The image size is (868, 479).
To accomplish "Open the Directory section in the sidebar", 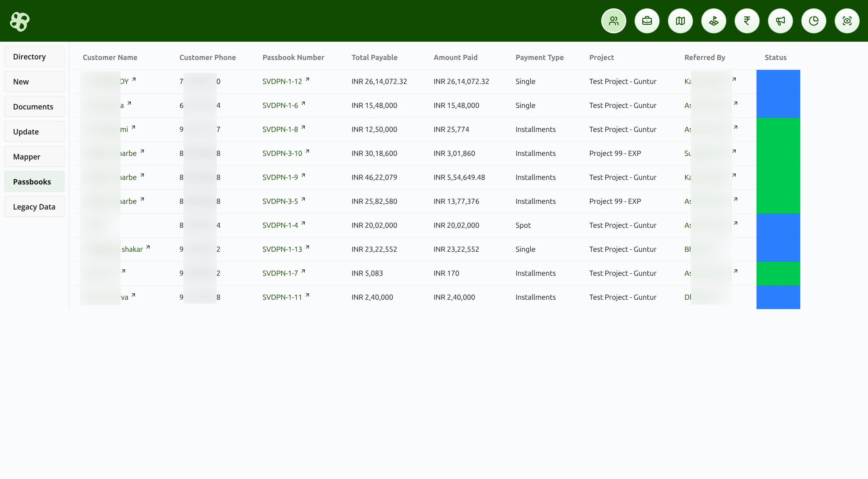I will tap(34, 56).
